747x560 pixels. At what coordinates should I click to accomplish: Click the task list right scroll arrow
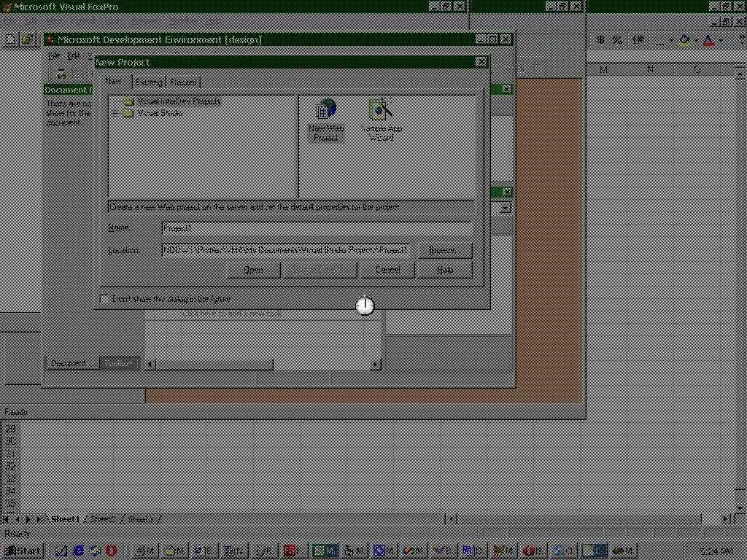375,365
